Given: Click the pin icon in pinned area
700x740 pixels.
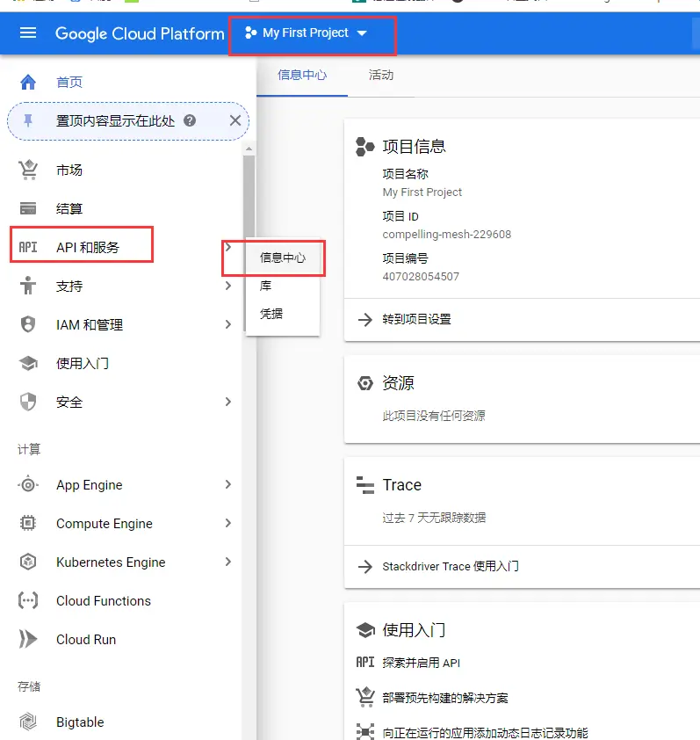Looking at the screenshot, I should click(x=28, y=120).
